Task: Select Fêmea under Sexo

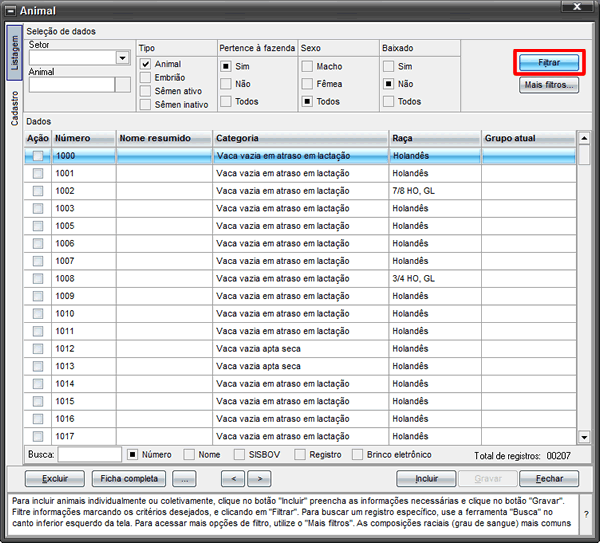Action: click(x=307, y=84)
